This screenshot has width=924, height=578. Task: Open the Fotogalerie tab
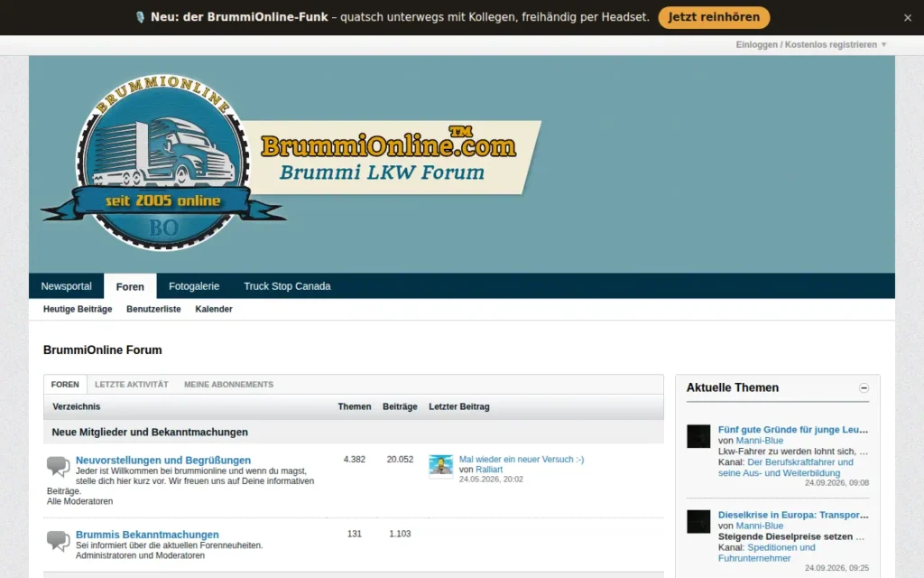coord(194,286)
